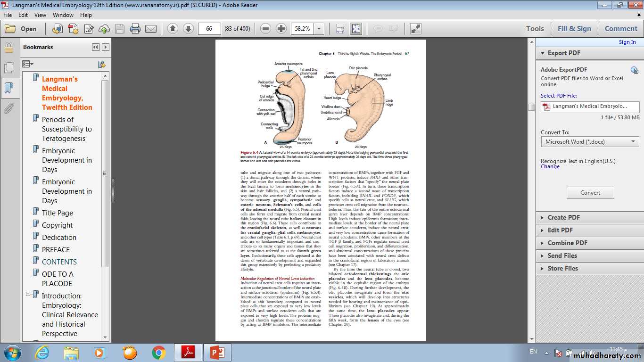This screenshot has height=362, width=644.
Task: Zoom in using the plus button
Action: [281, 29]
